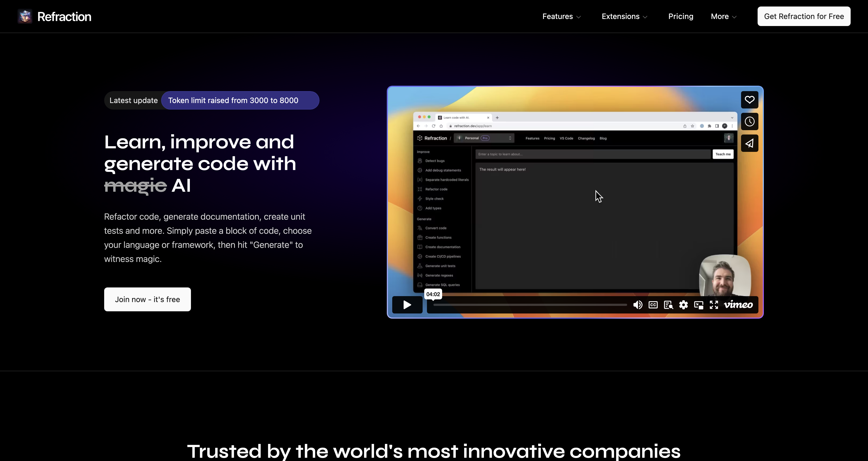Open the Refraction home link text
Image resolution: width=868 pixels, height=461 pixels.
pos(64,17)
